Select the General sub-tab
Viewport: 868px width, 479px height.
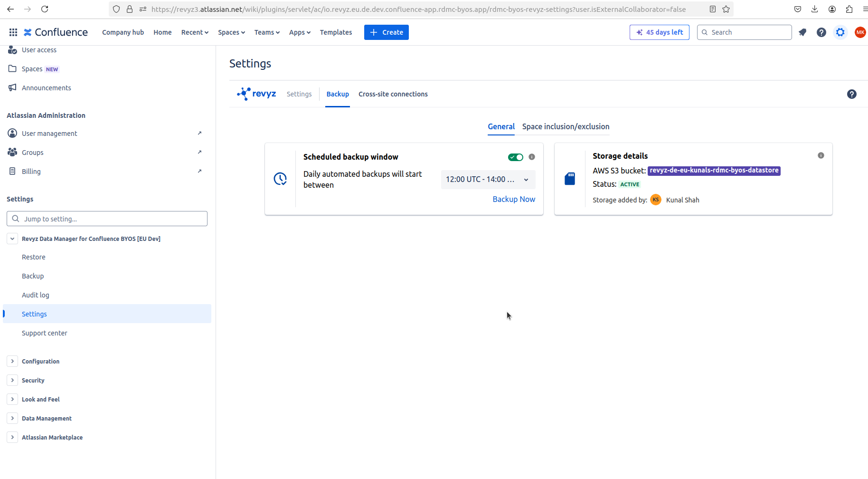click(x=501, y=126)
